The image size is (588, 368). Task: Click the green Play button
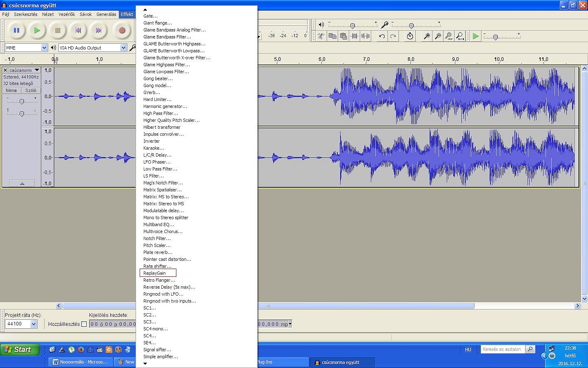[37, 30]
